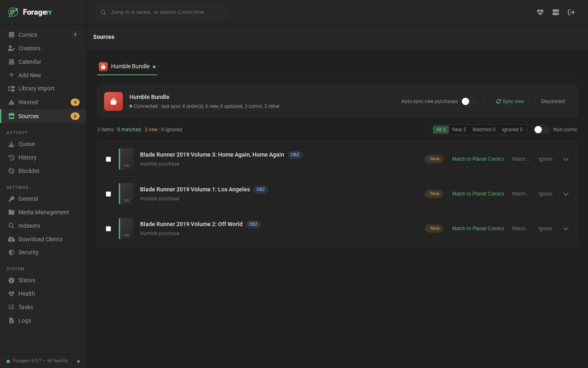
Task: Click the Security shield icon
Action: [x=11, y=252]
